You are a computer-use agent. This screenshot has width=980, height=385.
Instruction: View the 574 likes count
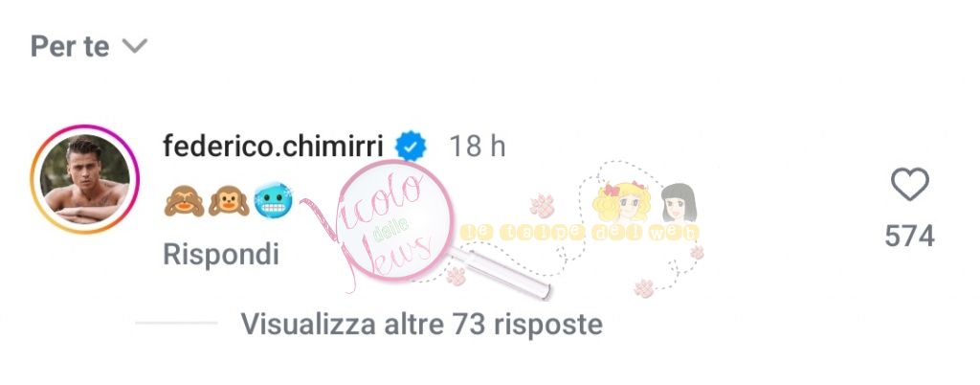[910, 237]
